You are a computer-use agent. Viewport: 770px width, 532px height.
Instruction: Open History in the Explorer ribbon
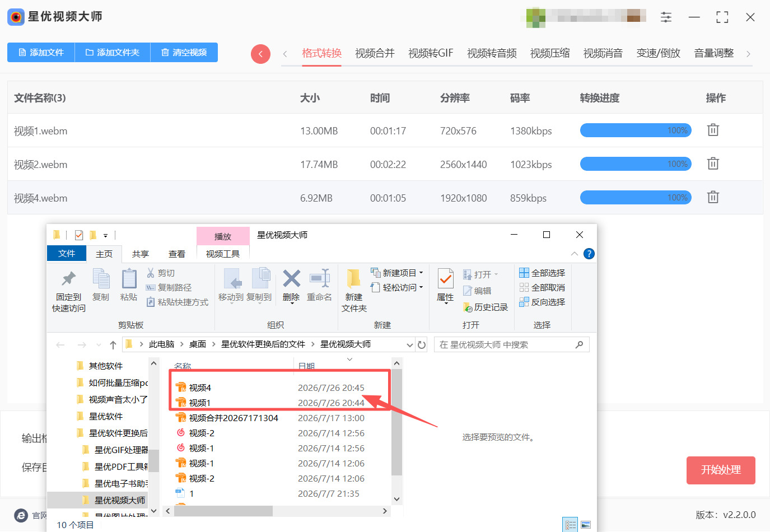pyautogui.click(x=485, y=307)
